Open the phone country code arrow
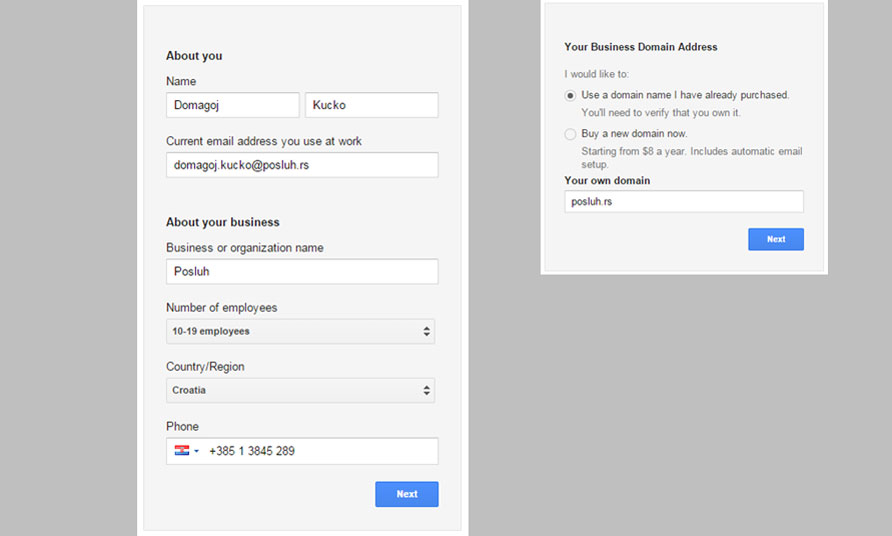This screenshot has width=892, height=536. [x=196, y=451]
